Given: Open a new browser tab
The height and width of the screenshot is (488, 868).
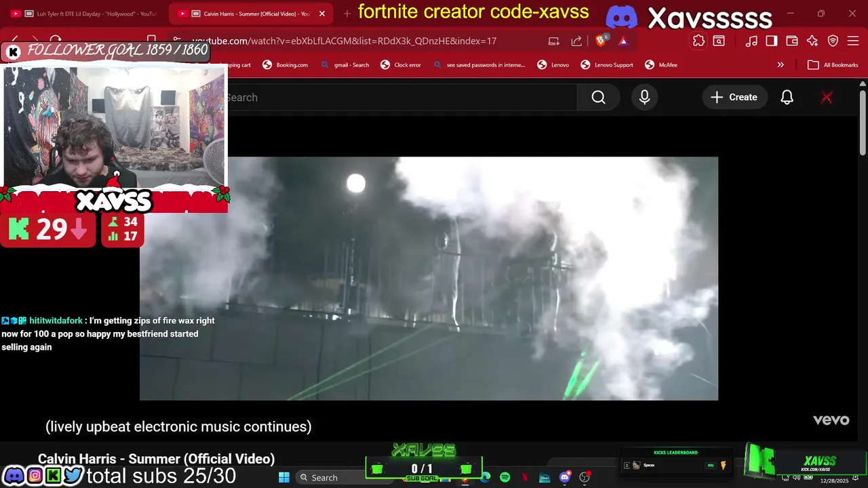Looking at the screenshot, I should coord(347,14).
